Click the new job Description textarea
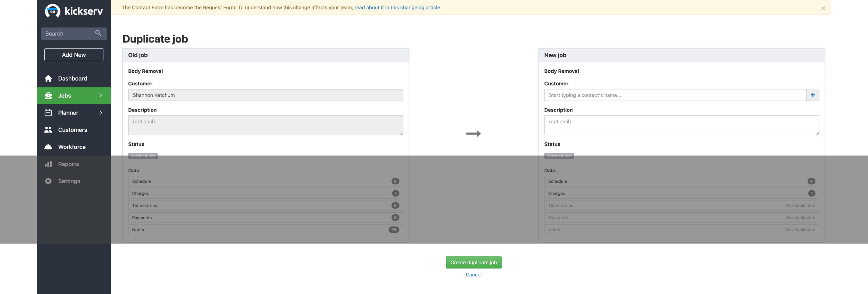Screen dimensions: 868x294 681,125
